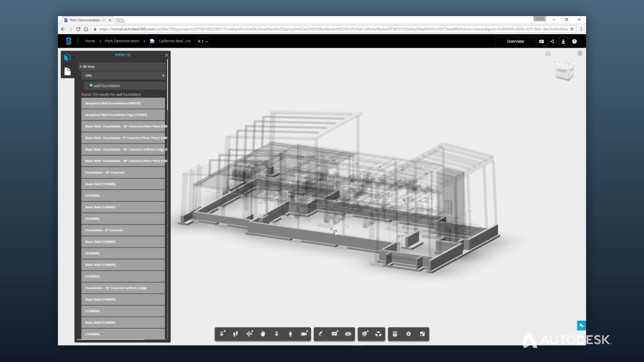Viewport: 644px width, 362px height.
Task: Activate the Pan hand tool
Action: tap(263, 334)
